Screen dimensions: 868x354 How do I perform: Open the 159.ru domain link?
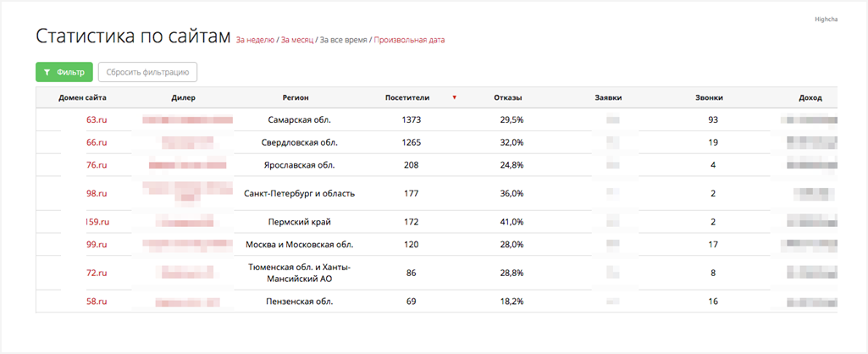[97, 222]
